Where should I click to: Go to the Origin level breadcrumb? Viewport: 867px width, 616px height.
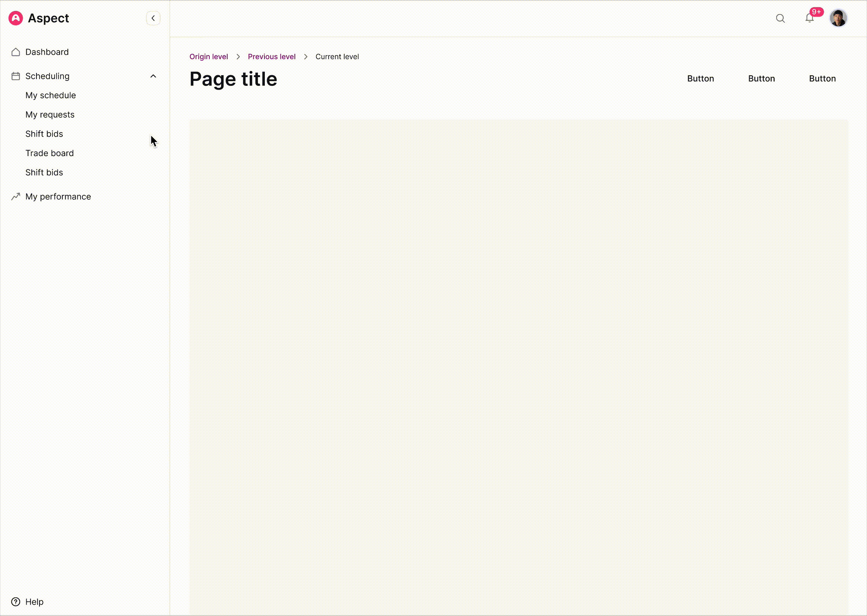[x=209, y=57]
